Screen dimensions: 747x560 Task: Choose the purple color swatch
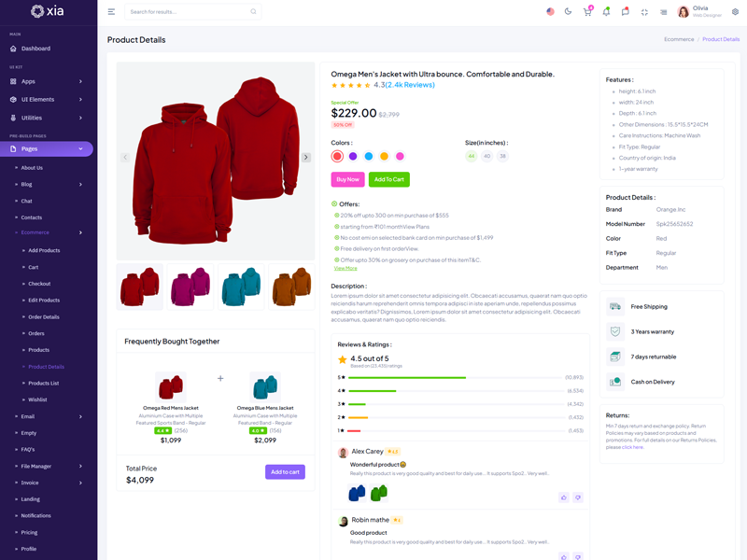tap(353, 156)
